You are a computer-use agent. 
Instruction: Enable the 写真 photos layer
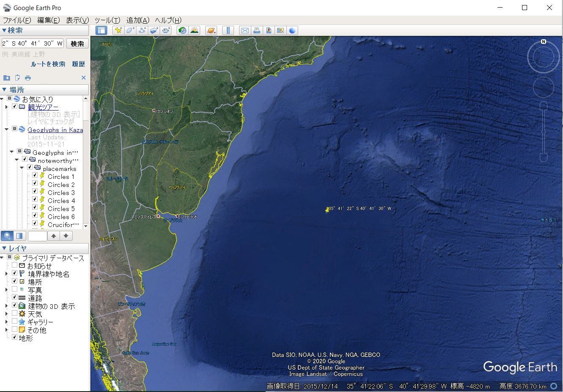14,289
